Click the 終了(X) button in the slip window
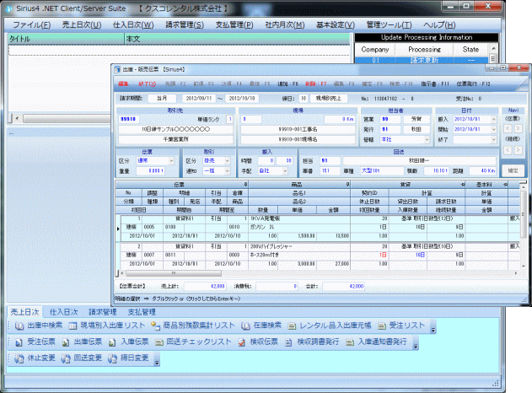532x393 pixels. point(148,83)
